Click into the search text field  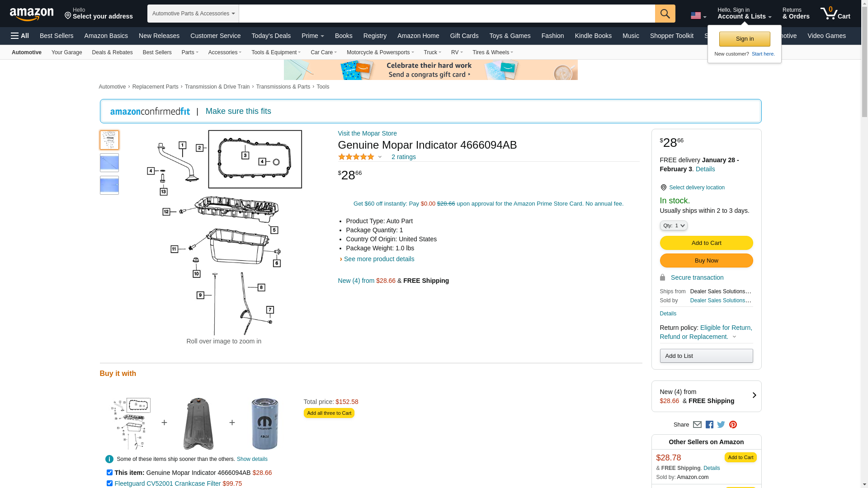pos(447,14)
